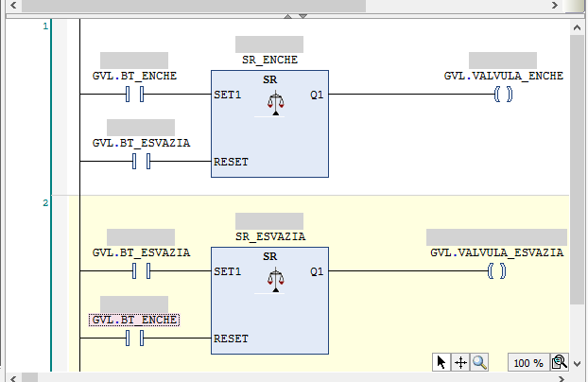
Task: Click the GVL.VALVULA_ESVAZIA output coil
Action: point(496,271)
